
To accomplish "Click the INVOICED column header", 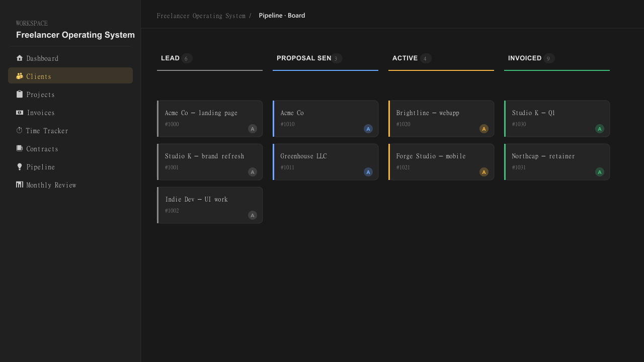I will [x=525, y=58].
